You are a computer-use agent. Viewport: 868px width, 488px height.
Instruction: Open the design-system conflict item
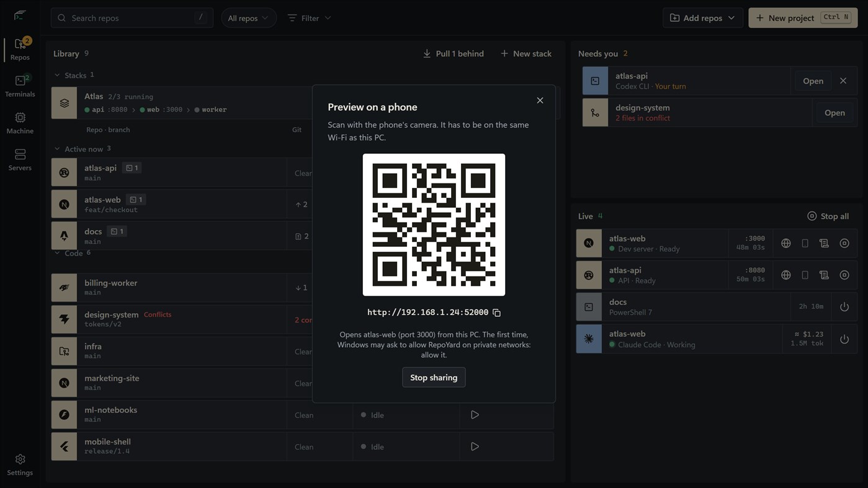click(834, 112)
